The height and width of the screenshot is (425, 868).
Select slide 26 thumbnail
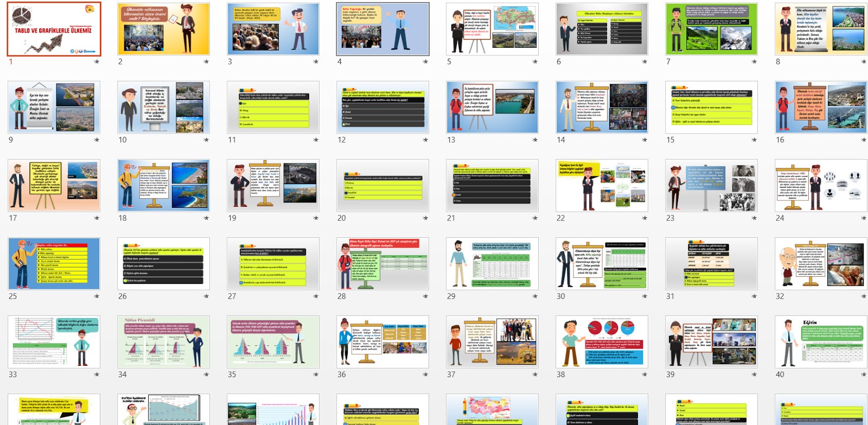click(164, 264)
